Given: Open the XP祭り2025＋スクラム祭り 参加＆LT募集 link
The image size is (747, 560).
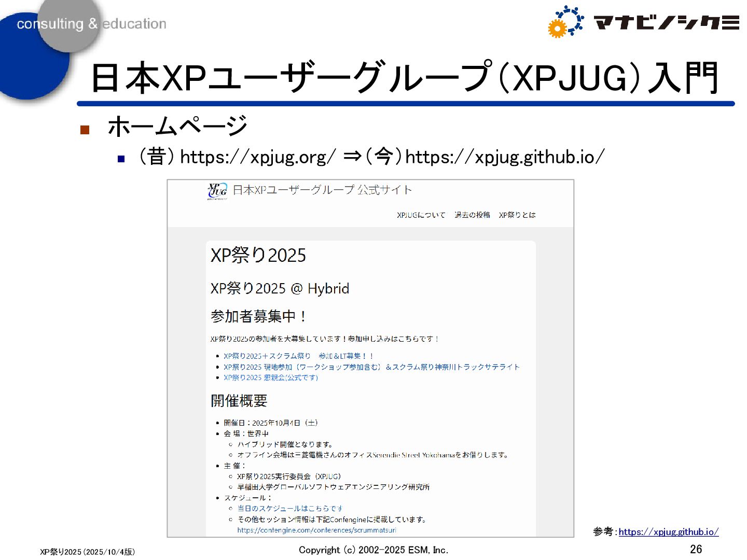Looking at the screenshot, I should coord(298,356).
